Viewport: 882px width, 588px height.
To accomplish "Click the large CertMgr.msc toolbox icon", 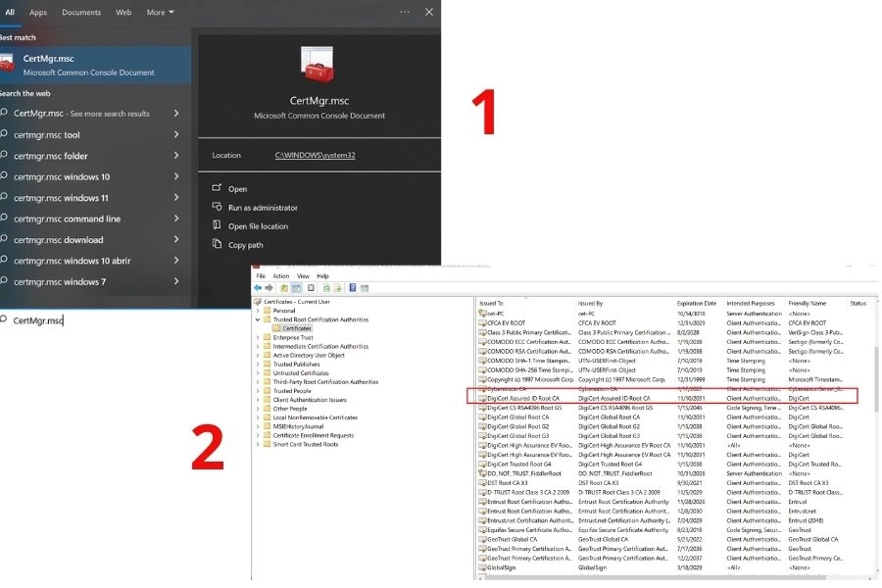I will tap(318, 64).
